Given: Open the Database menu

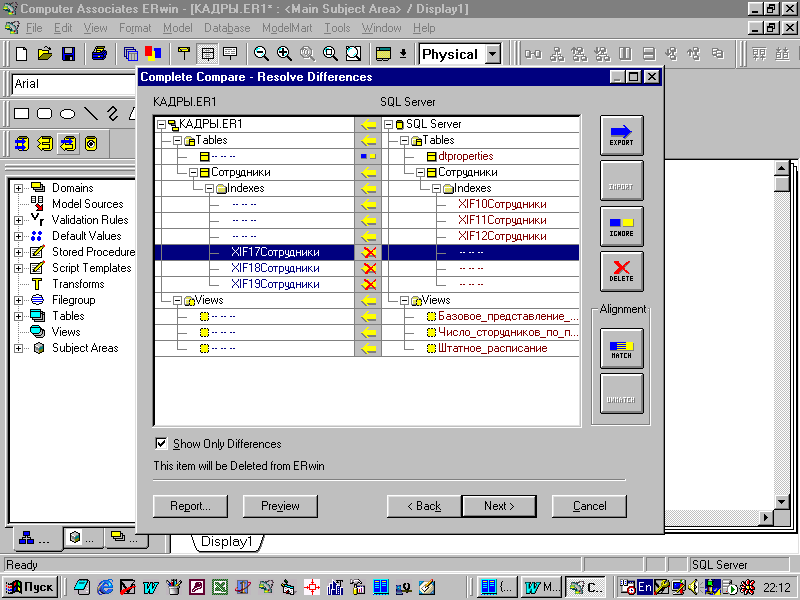Looking at the screenshot, I should click(x=227, y=28).
